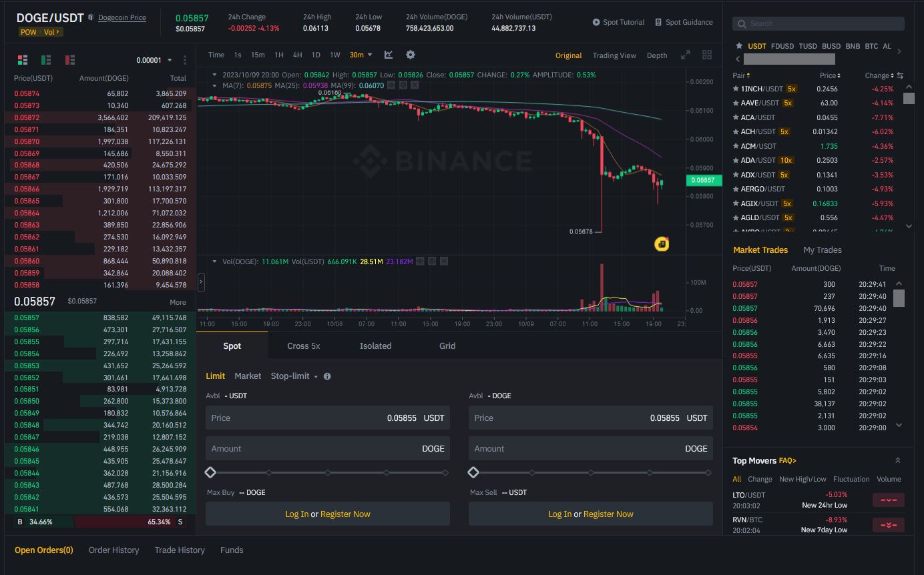This screenshot has height=575, width=924.
Task: Show sell orders only icon
Action: pyautogui.click(x=70, y=60)
